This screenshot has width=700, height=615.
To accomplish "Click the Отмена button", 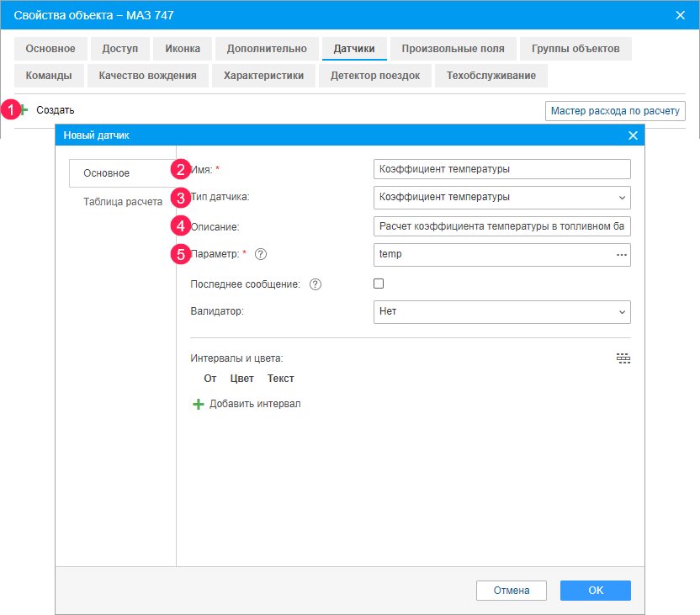I will pyautogui.click(x=512, y=591).
